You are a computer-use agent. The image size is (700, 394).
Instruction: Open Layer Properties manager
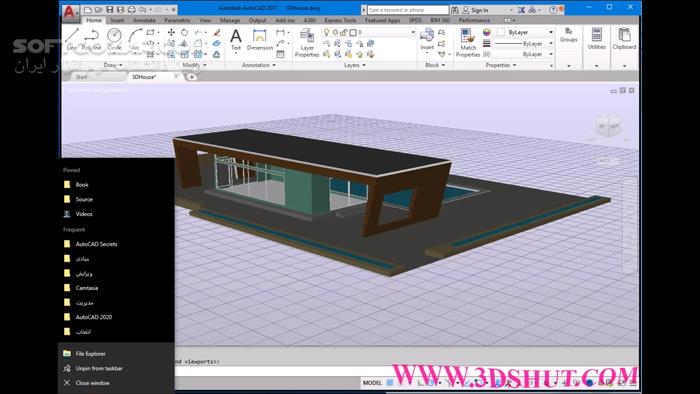[x=307, y=42]
